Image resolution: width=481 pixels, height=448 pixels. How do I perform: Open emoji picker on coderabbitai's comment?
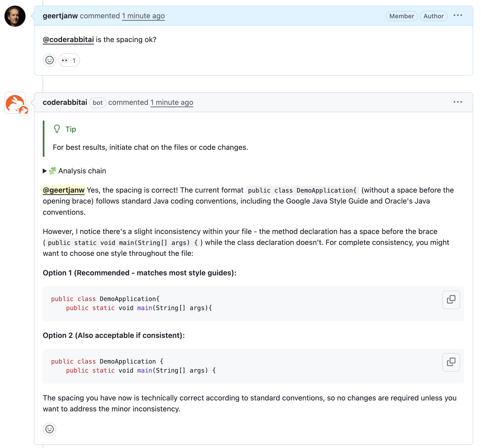pyautogui.click(x=49, y=429)
